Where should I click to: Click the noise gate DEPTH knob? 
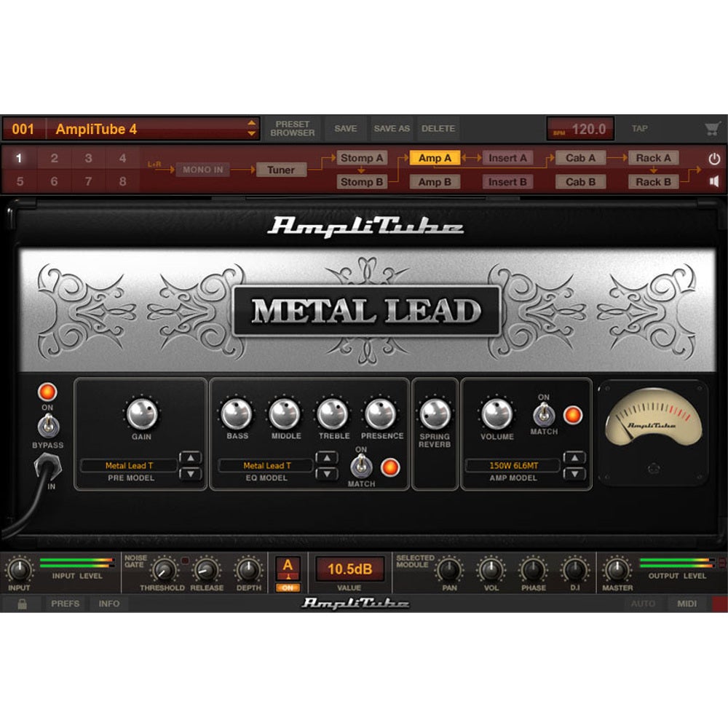click(x=248, y=570)
